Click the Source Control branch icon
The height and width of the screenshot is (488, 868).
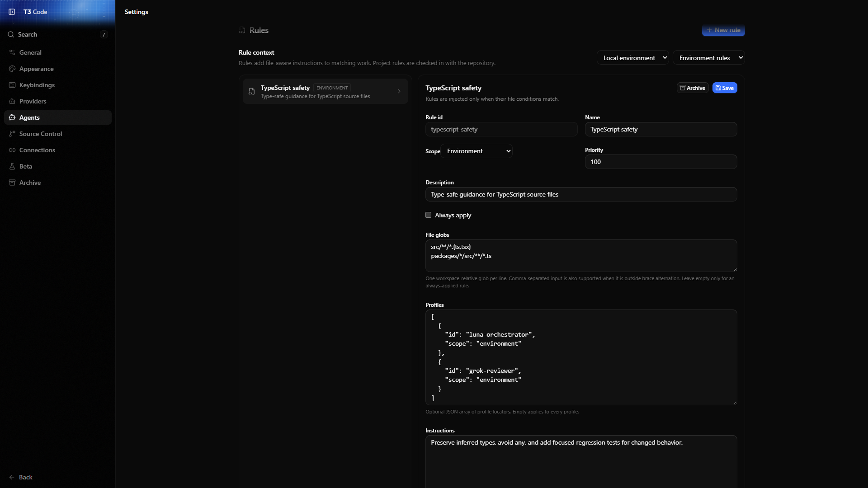pyautogui.click(x=12, y=134)
